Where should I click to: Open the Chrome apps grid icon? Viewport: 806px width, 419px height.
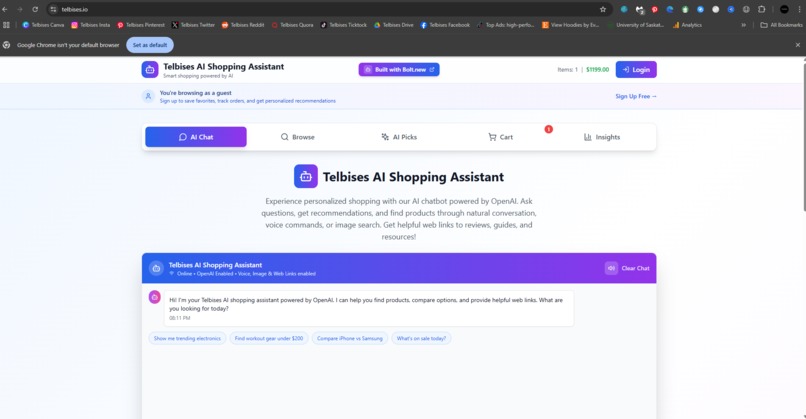[x=6, y=25]
